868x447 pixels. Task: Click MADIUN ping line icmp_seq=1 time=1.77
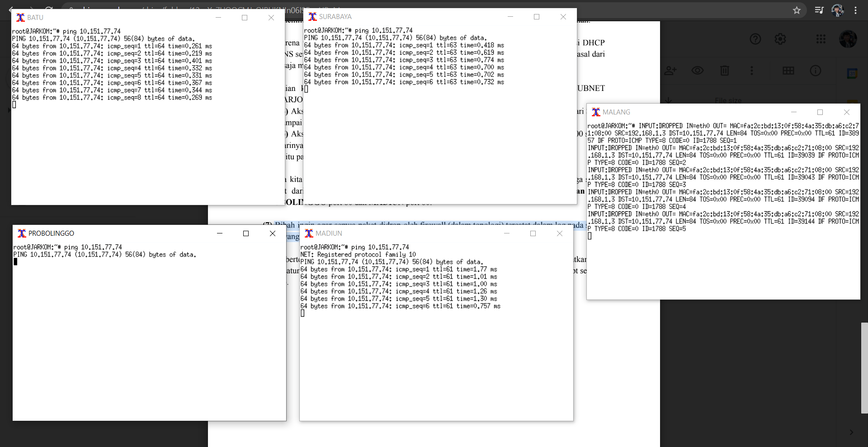click(x=399, y=270)
